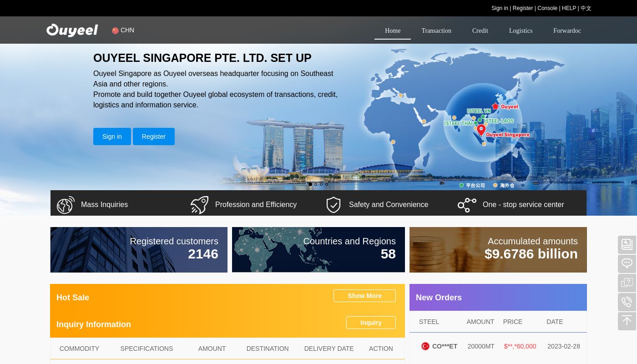The width and height of the screenshot is (637, 364).
Task: Click the ACTION column header
Action: 381,349
